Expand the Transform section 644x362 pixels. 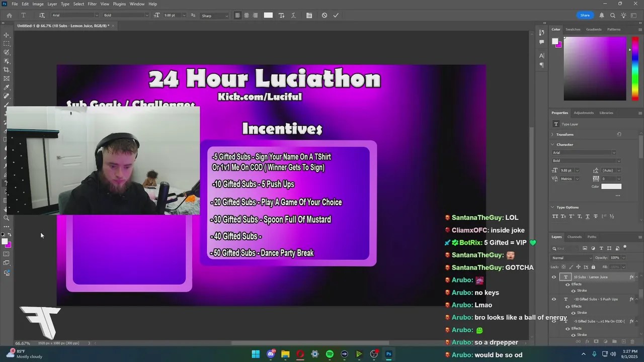click(x=552, y=134)
